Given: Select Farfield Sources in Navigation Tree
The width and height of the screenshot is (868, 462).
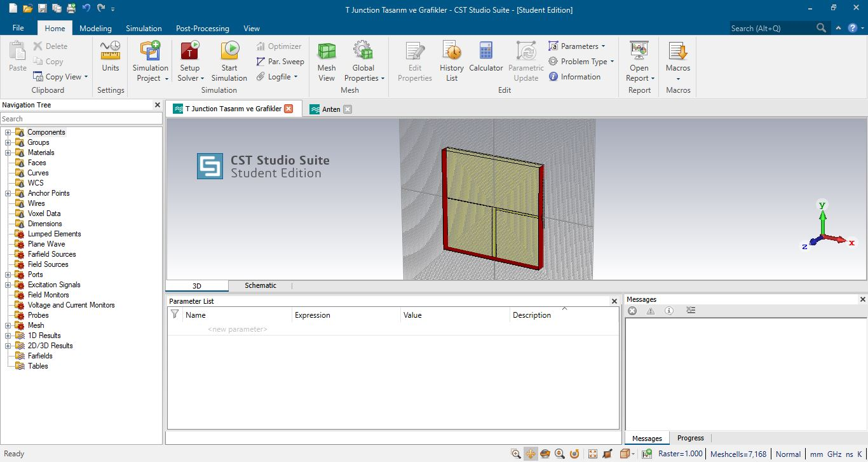Looking at the screenshot, I should click(52, 254).
